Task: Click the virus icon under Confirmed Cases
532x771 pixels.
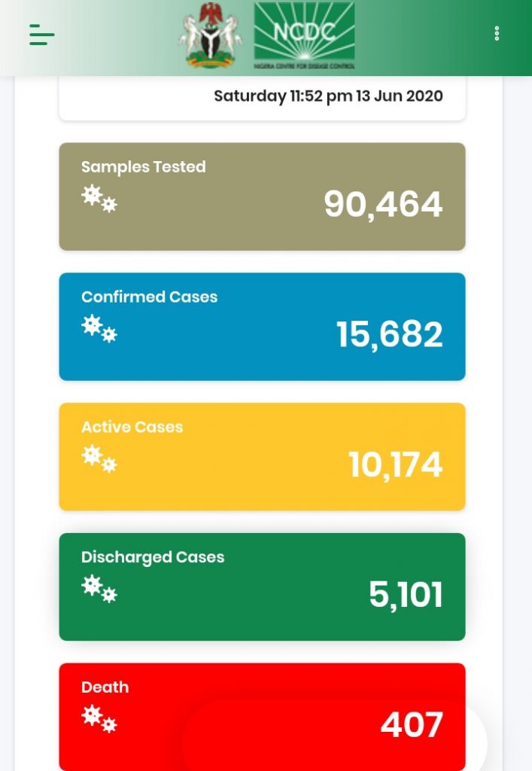Action: [x=99, y=329]
